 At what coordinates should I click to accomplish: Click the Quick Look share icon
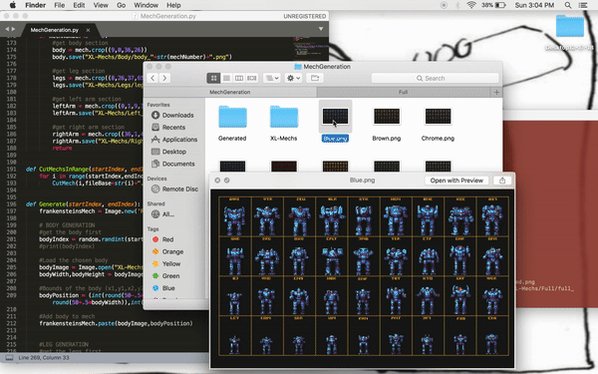coord(502,180)
